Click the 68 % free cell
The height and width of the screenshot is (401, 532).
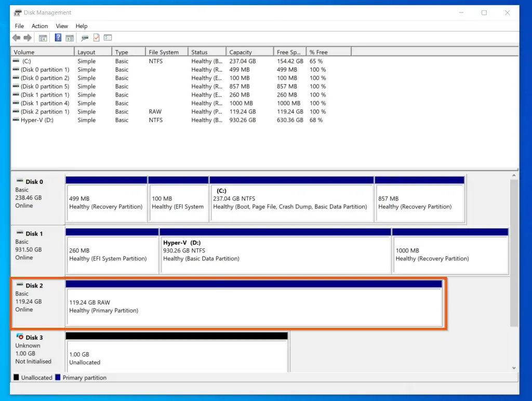[316, 120]
